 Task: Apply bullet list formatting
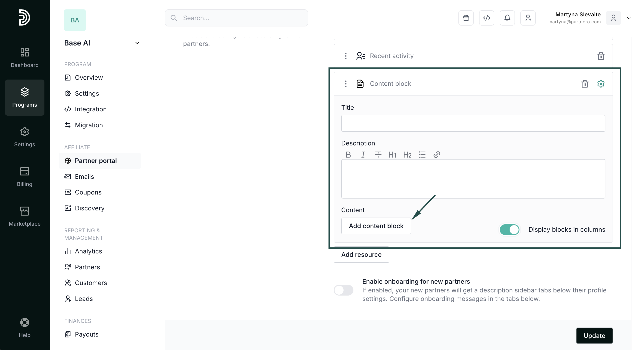coord(422,155)
